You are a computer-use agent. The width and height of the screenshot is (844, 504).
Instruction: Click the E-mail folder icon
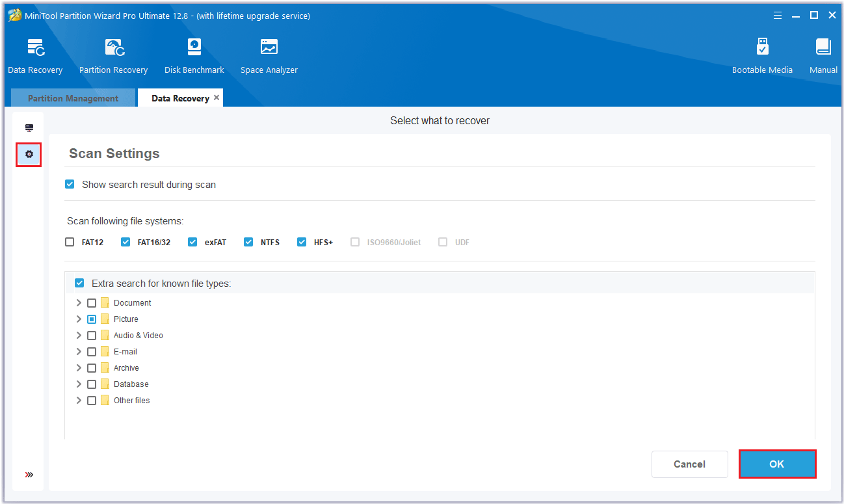tap(105, 352)
